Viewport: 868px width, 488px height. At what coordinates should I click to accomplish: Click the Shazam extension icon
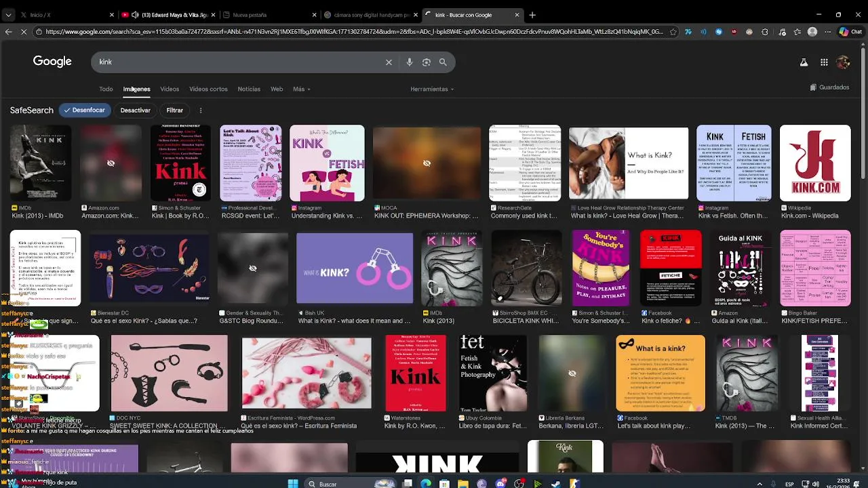pos(719,31)
